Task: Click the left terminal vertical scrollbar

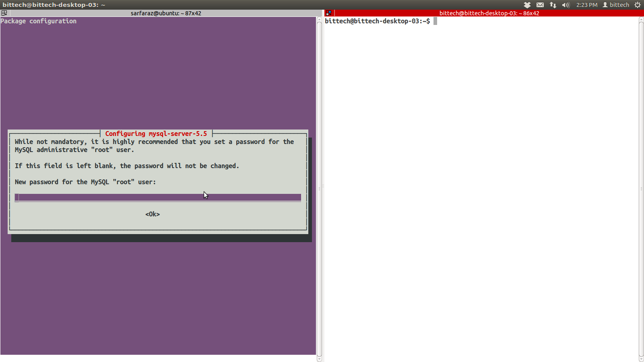Action: (319, 189)
